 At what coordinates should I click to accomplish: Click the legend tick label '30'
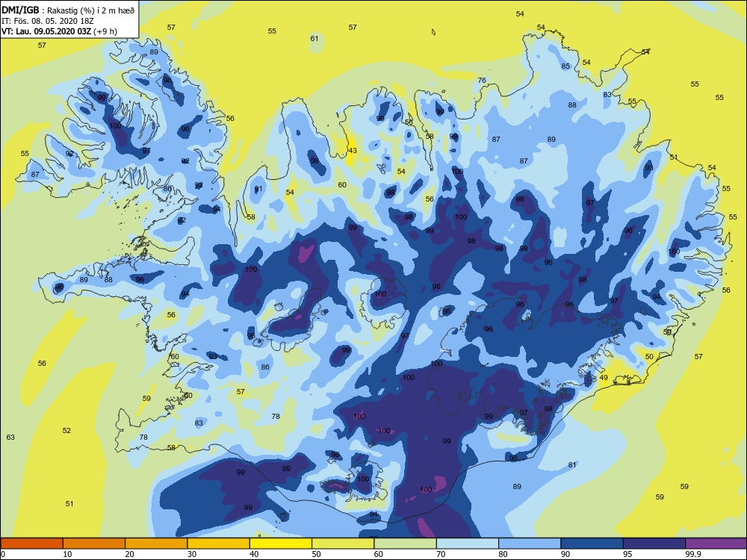192,554
